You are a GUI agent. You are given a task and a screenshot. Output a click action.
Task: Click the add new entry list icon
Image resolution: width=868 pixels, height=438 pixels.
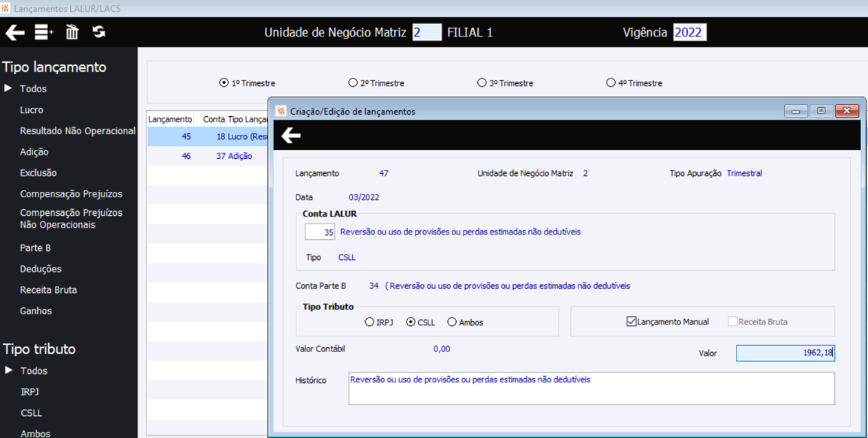44,32
